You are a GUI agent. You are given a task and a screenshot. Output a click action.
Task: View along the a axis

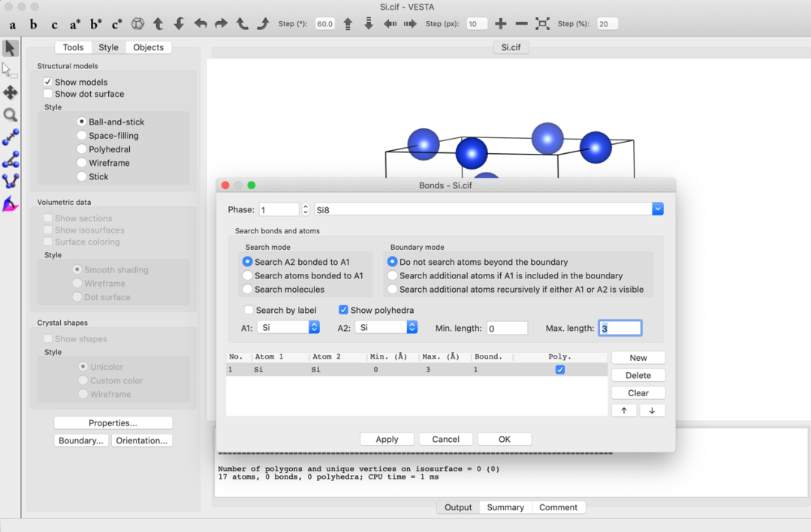point(13,24)
